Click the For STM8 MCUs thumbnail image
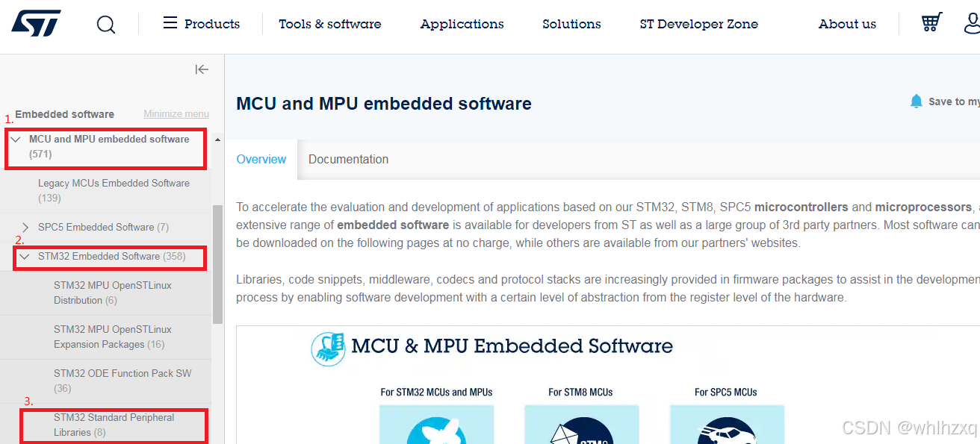This screenshot has height=444, width=980. (x=582, y=427)
